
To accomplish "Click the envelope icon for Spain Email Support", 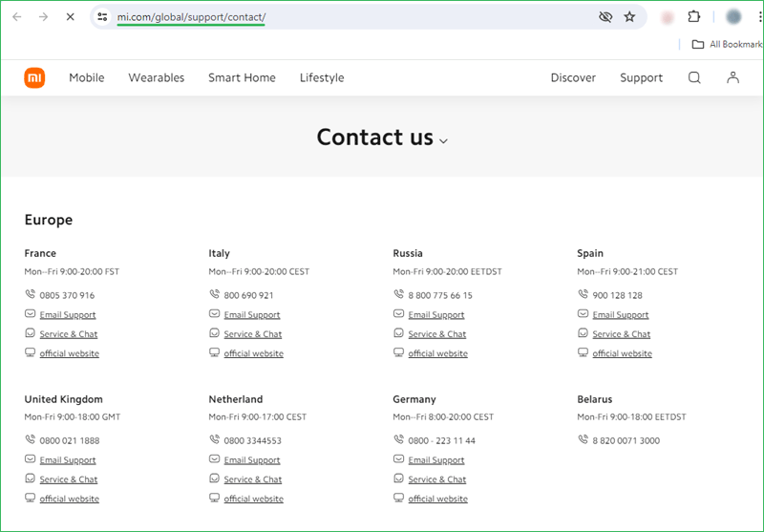I will pos(583,313).
